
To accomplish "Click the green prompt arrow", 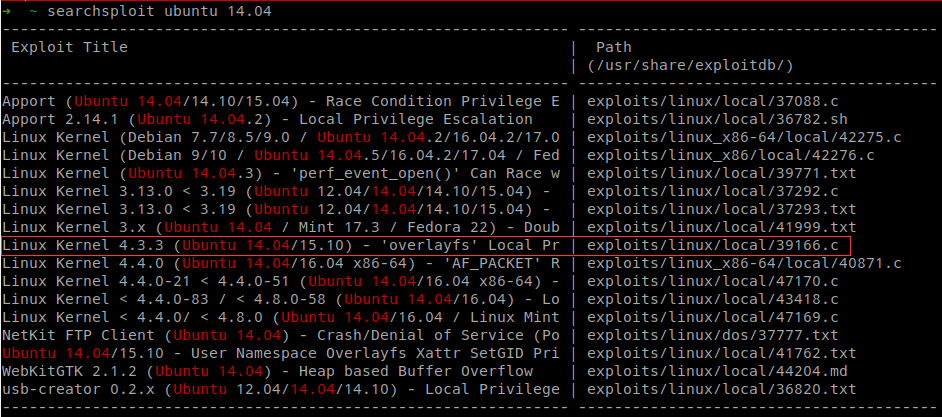I will (x=6, y=10).
